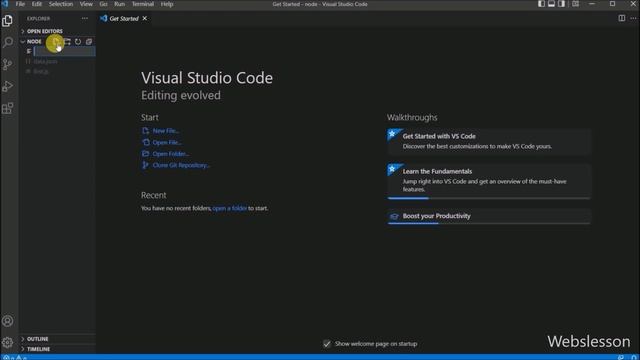
Task: Click errors and warnings status bar indicator
Action: 14,358
